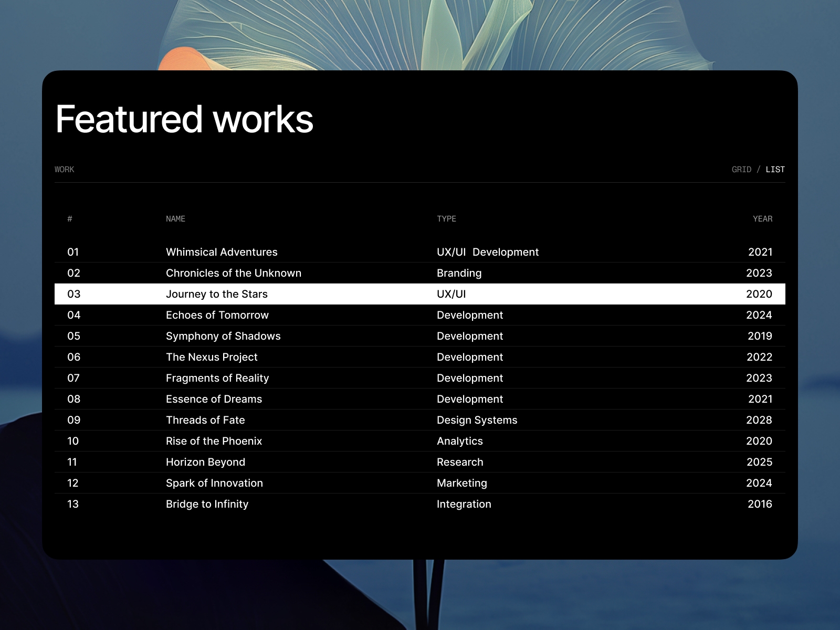The image size is (840, 630).
Task: Select the Symphony of Shadows project
Action: point(223,336)
